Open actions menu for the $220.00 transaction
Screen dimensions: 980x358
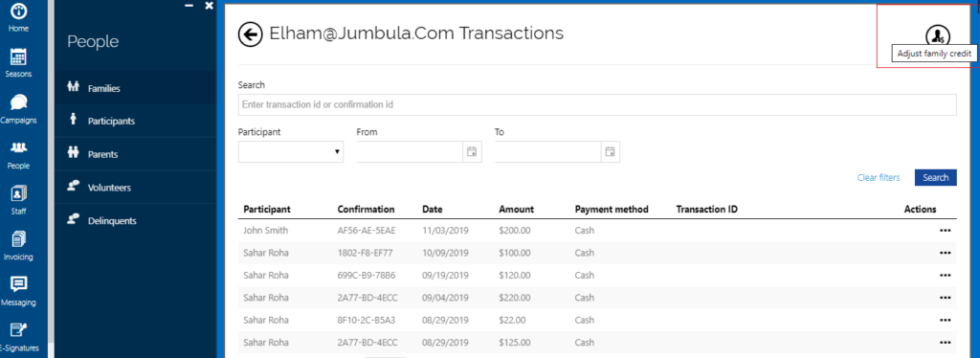[x=945, y=298]
